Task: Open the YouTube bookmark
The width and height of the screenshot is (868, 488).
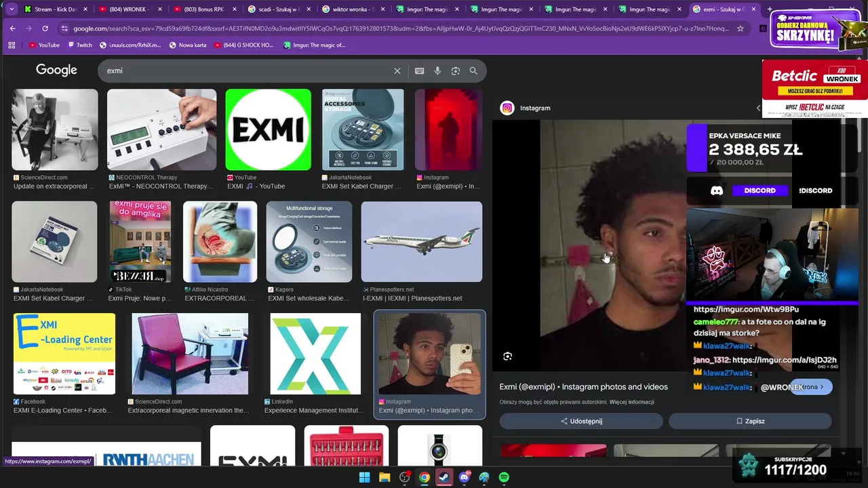Action: click(x=44, y=45)
